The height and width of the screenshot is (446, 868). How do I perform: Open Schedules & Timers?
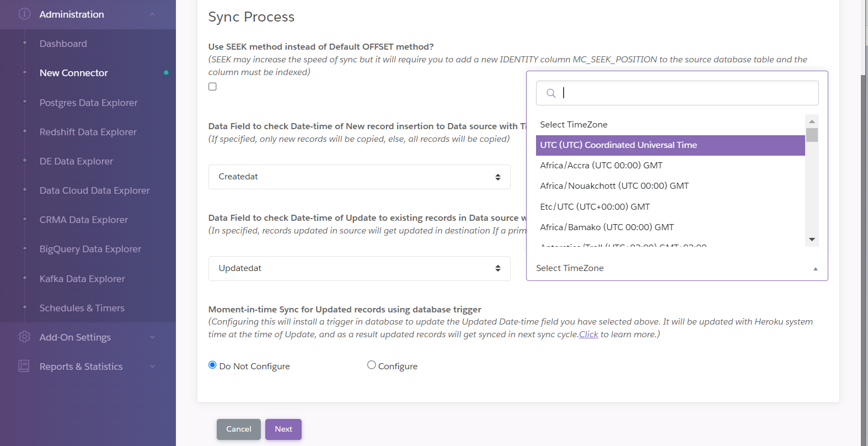pyautogui.click(x=82, y=308)
